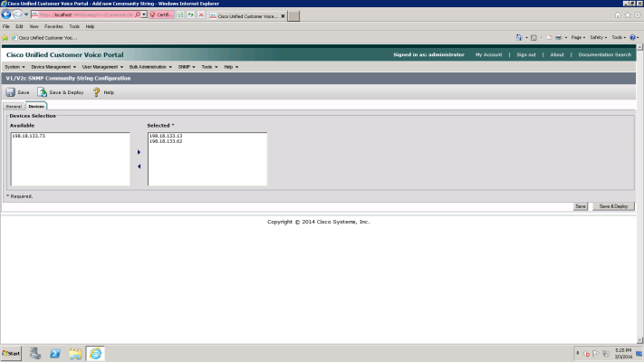644x362 pixels.
Task: Click the browser Forward arrow button
Action: (x=17, y=14)
